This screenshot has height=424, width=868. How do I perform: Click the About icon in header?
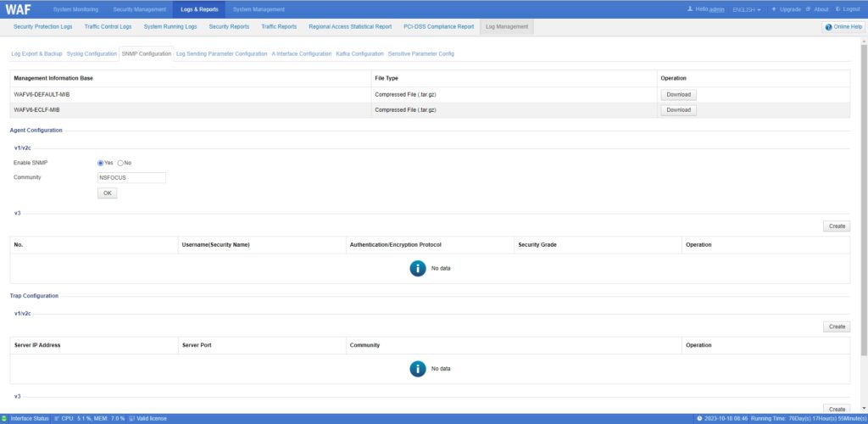[x=808, y=9]
